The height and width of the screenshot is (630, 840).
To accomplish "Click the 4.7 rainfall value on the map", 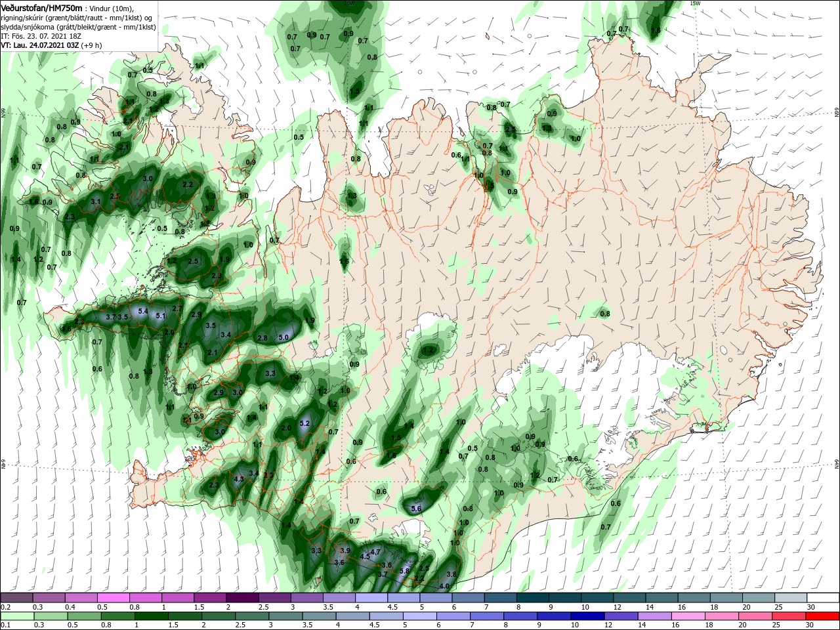I will [x=376, y=552].
